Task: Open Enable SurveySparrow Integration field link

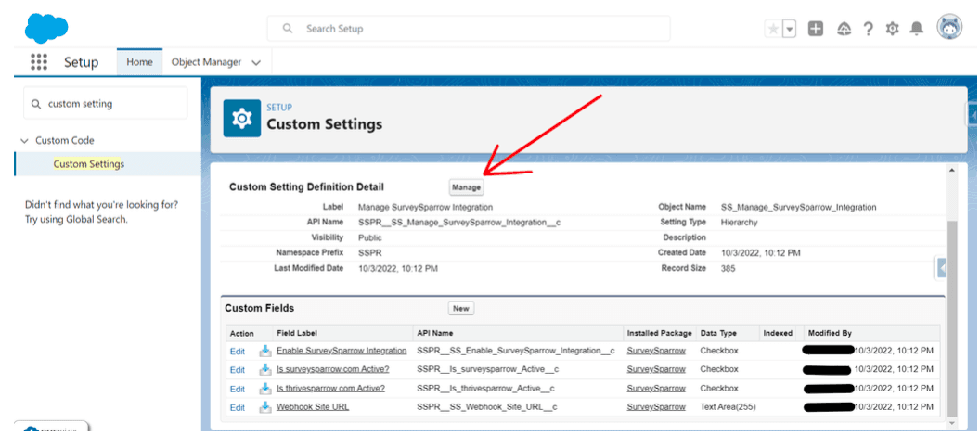Action: (342, 351)
